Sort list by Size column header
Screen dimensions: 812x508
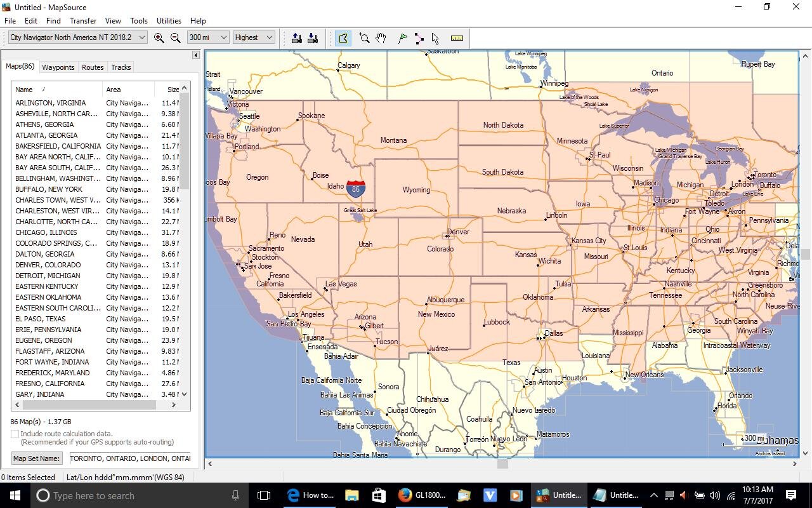(167, 90)
